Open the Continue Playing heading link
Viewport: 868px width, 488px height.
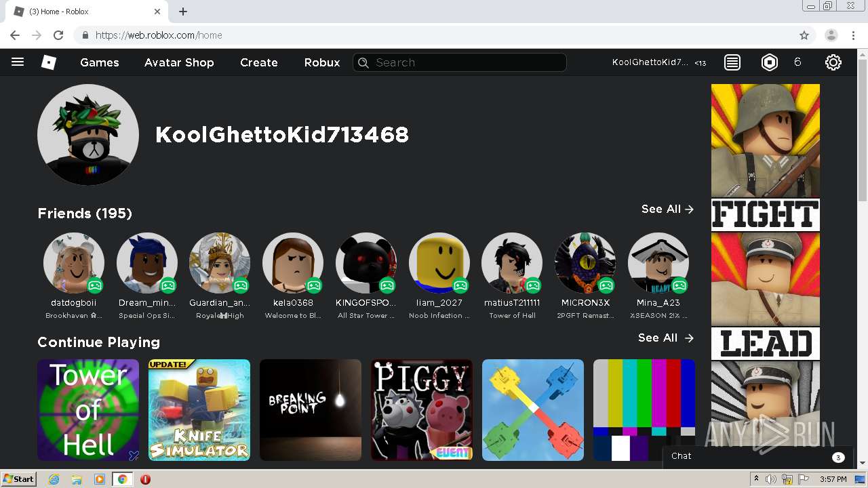tap(99, 342)
